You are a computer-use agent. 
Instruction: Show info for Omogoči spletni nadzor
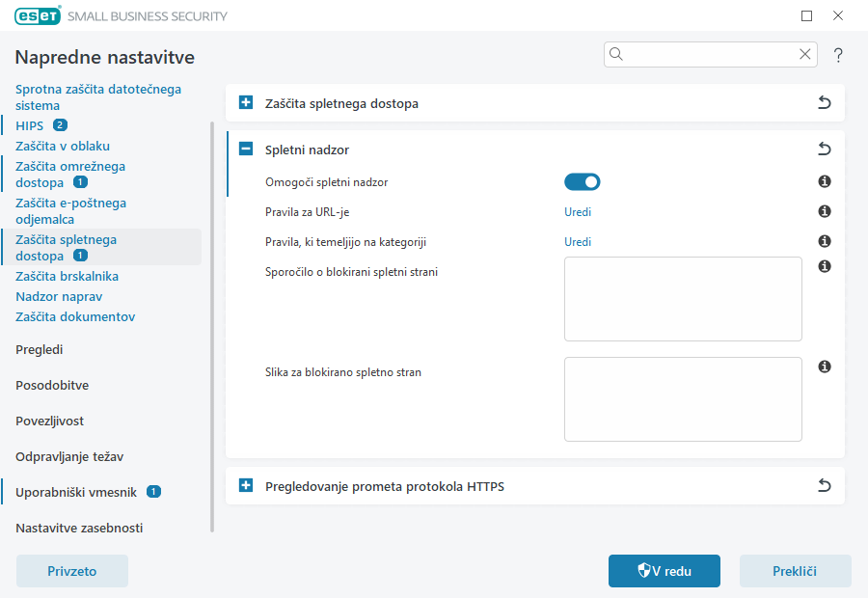tap(825, 181)
